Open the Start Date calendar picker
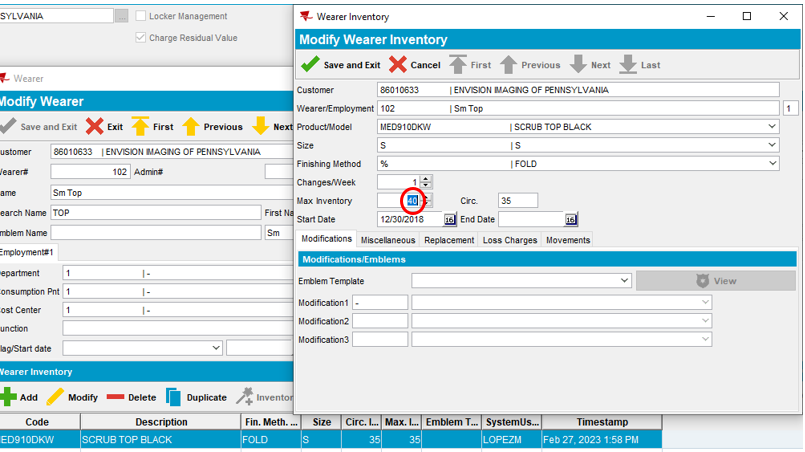The width and height of the screenshot is (805, 452). tap(449, 219)
